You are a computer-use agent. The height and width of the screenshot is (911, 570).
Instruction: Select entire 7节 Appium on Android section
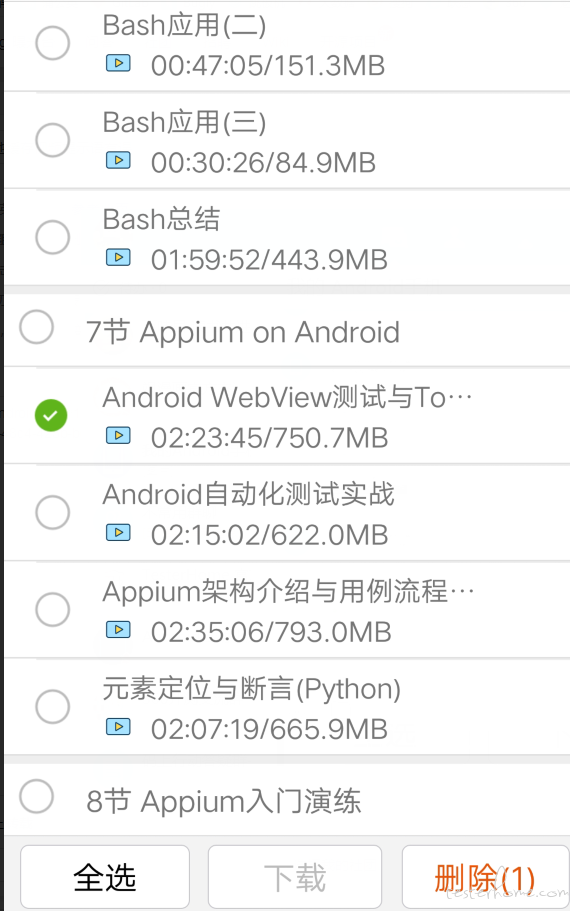click(x=37, y=327)
